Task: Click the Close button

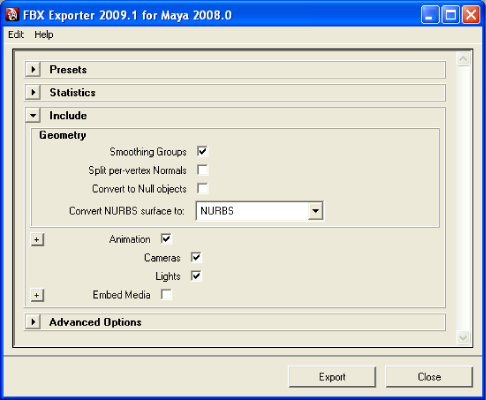Action: 429,377
